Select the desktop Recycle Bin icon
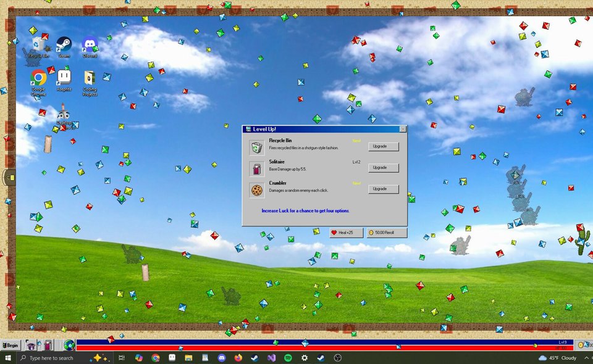 pyautogui.click(x=38, y=48)
